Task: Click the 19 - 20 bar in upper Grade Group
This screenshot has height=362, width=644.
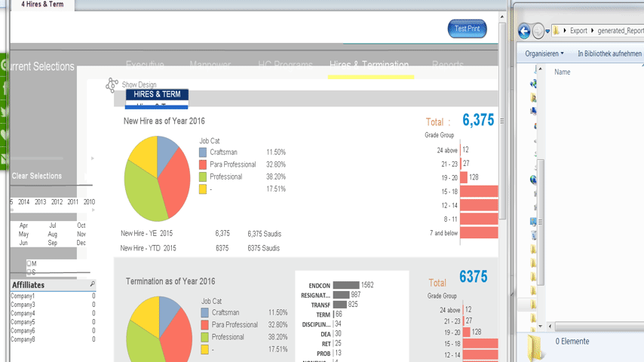Action: pyautogui.click(x=464, y=177)
